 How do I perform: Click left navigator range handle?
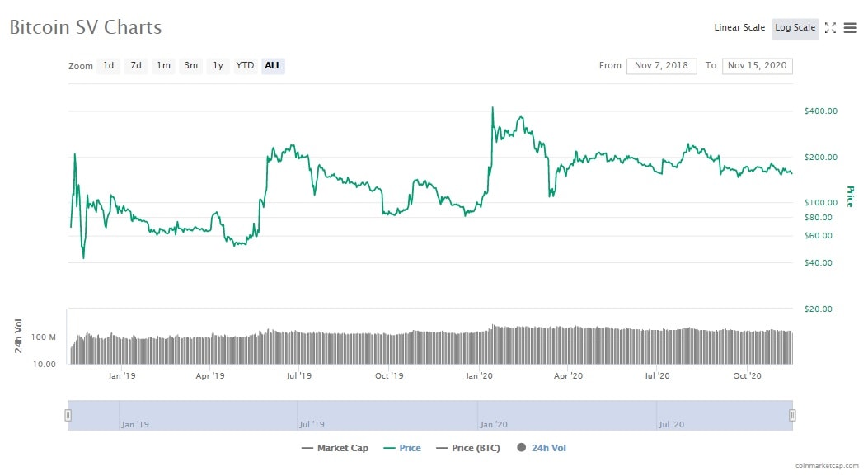[68, 415]
